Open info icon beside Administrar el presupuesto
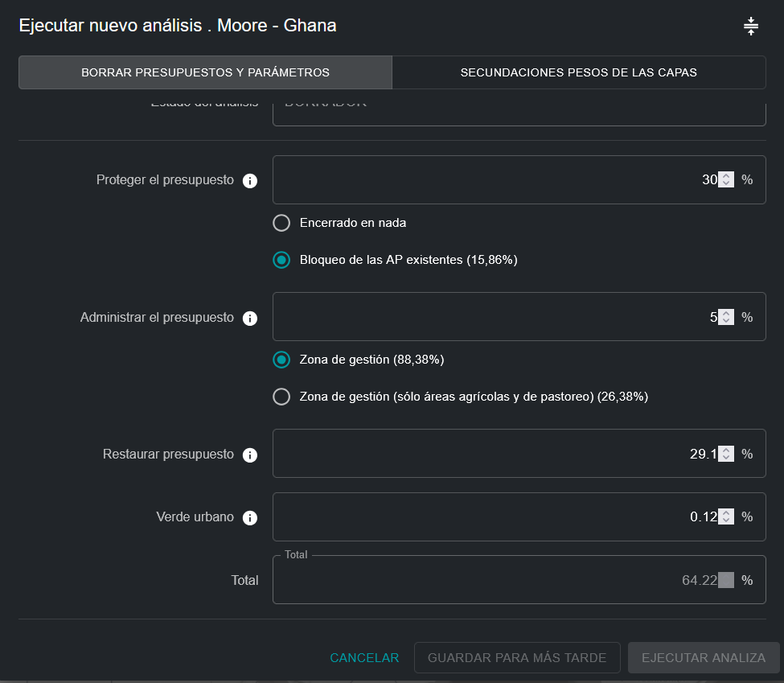 250,319
